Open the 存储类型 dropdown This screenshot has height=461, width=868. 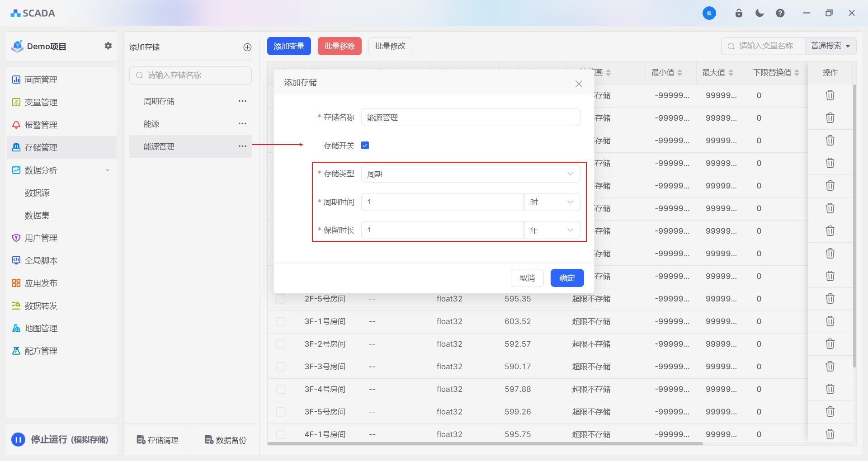coord(470,174)
